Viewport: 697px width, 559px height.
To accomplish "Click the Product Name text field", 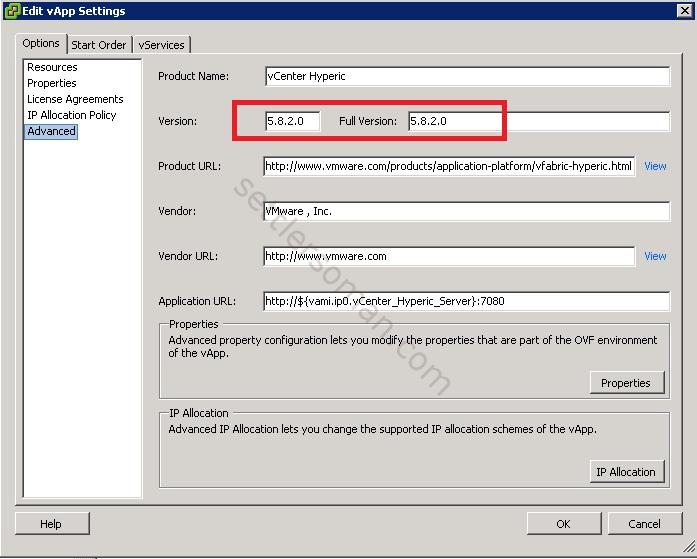I will pos(466,76).
